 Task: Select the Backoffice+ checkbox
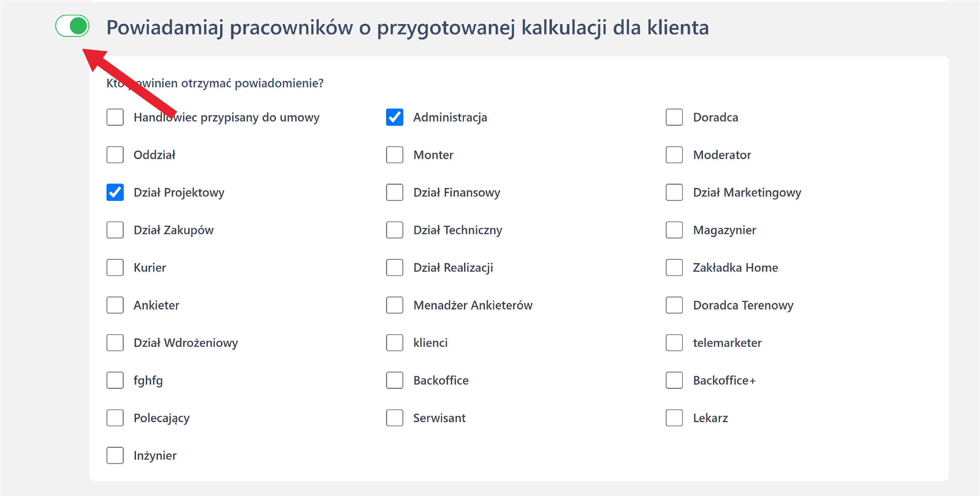pos(674,381)
